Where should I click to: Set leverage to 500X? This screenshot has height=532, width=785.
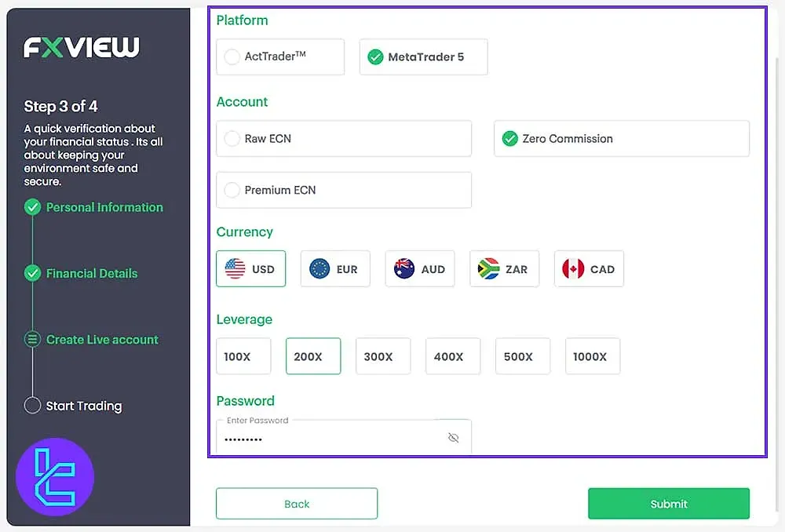tap(518, 356)
